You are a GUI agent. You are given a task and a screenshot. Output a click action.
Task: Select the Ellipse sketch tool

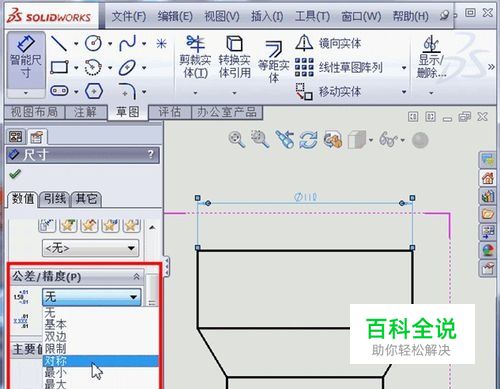[x=128, y=68]
